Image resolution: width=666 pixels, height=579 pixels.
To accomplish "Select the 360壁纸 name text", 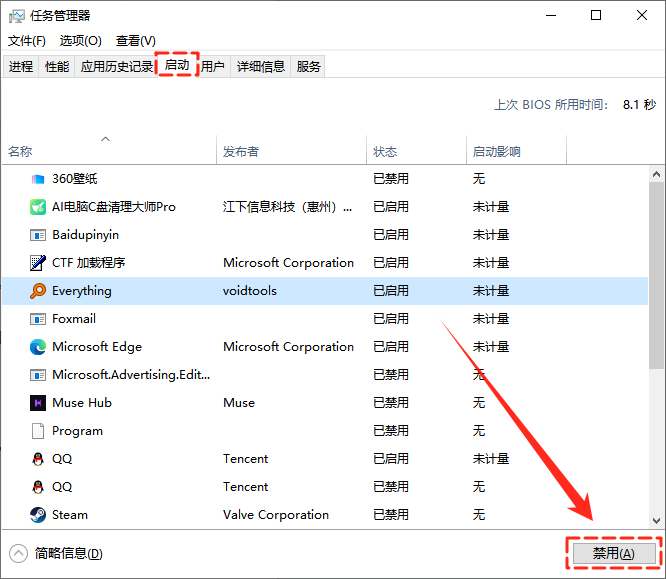I will pos(75,179).
